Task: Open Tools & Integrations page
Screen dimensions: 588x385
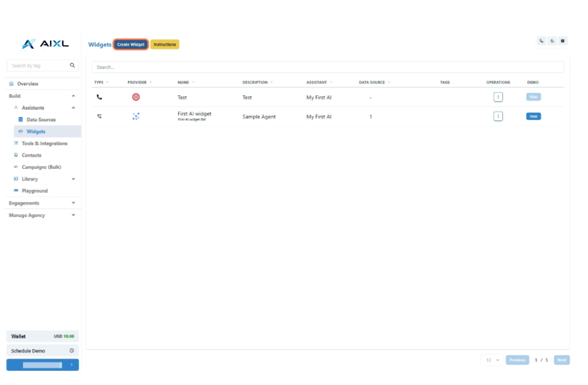Action: point(44,143)
